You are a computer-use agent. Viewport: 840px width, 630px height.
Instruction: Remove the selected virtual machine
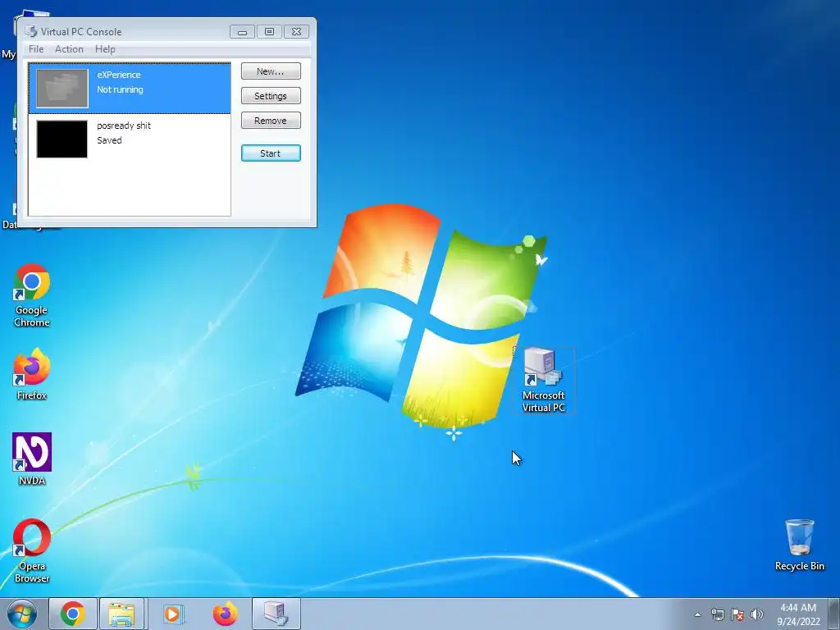[x=271, y=121]
